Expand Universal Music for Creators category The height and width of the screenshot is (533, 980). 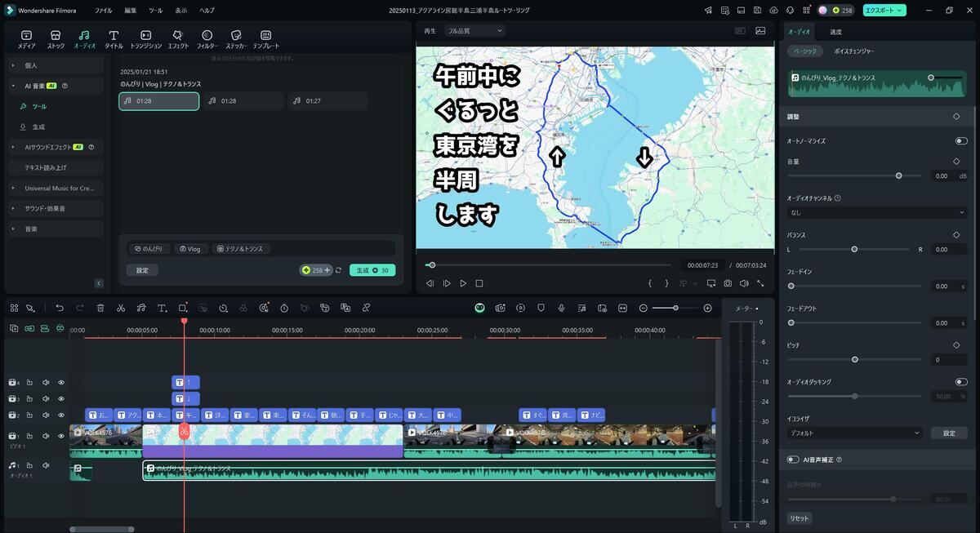(x=55, y=188)
